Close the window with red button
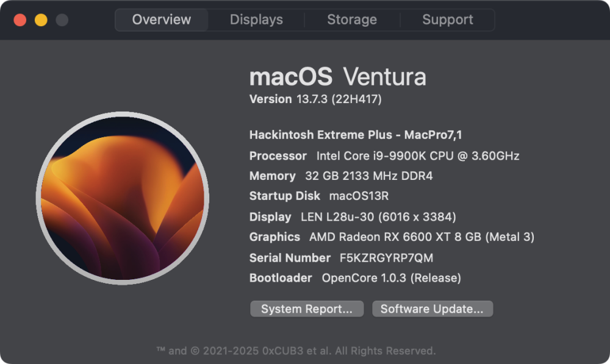 (20, 20)
